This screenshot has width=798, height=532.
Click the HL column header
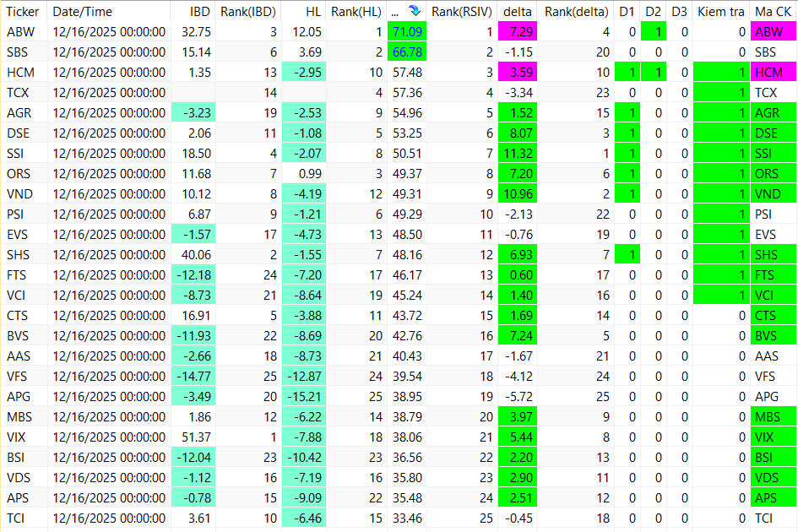click(x=313, y=11)
